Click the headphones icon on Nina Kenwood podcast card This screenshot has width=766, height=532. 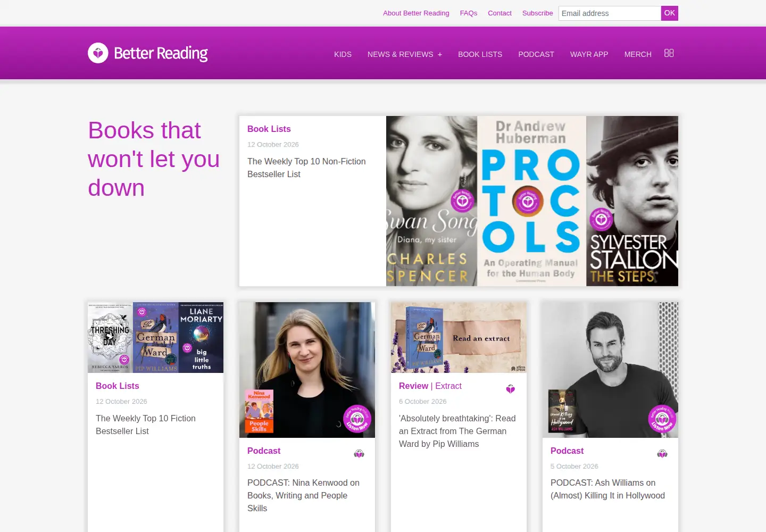(359, 454)
